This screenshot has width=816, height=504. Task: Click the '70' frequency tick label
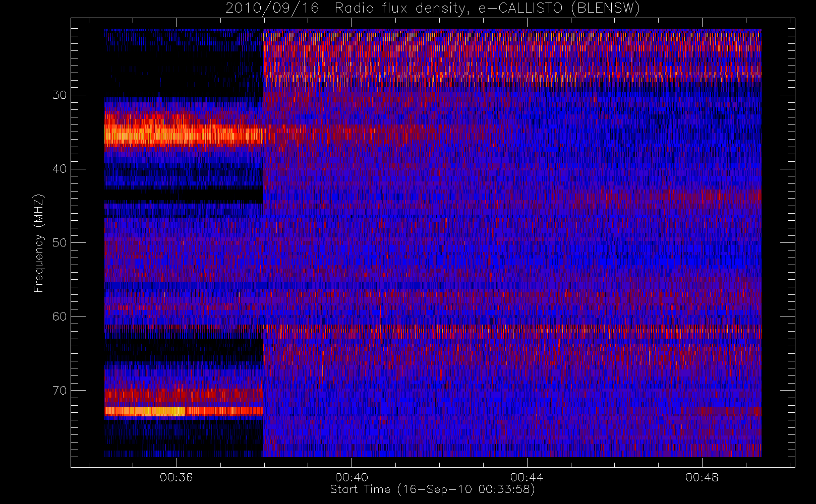tap(60, 391)
